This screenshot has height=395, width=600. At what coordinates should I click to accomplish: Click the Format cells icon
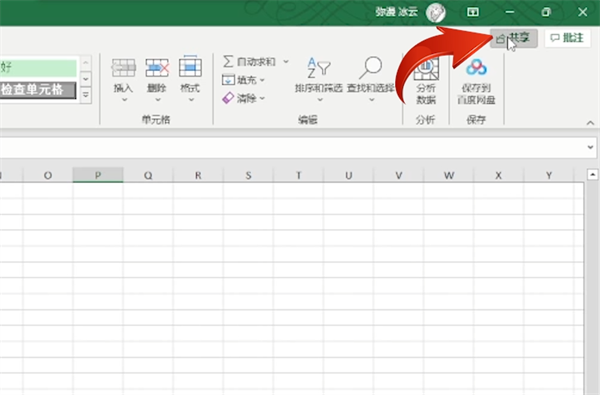[x=190, y=67]
